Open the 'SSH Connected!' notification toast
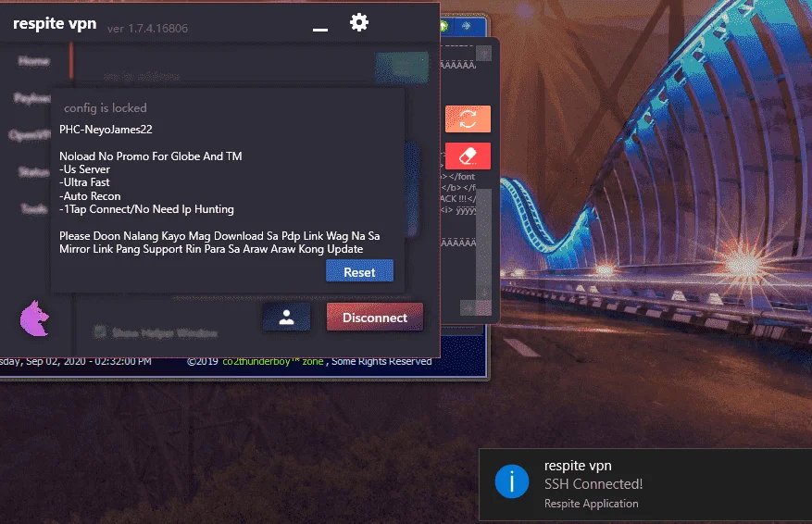812x524 pixels. 645,484
